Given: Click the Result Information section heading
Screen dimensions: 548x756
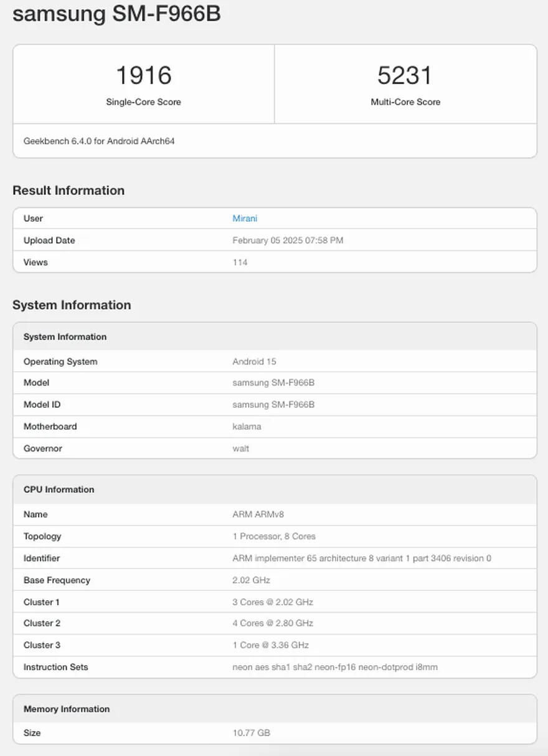Looking at the screenshot, I should click(x=68, y=191).
